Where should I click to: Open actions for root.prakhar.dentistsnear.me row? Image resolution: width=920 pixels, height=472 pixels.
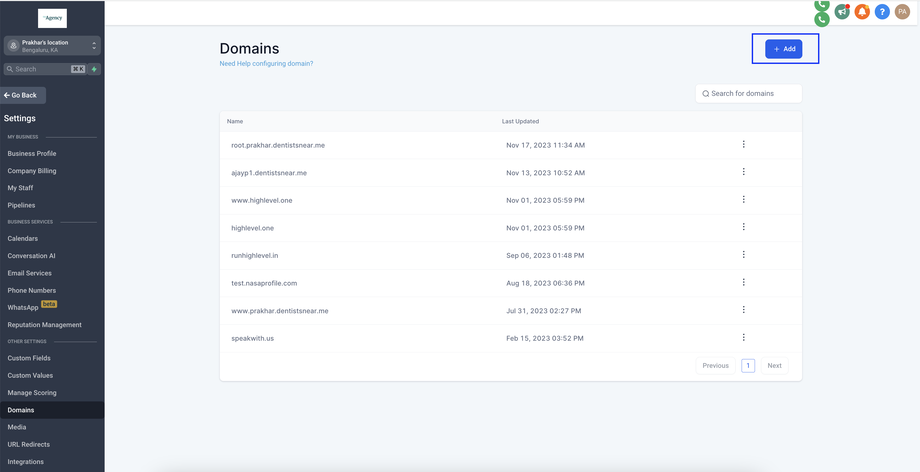coord(744,145)
